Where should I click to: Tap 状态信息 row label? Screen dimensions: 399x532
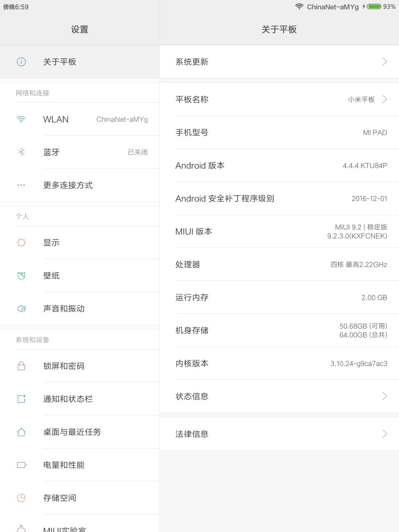coord(192,396)
